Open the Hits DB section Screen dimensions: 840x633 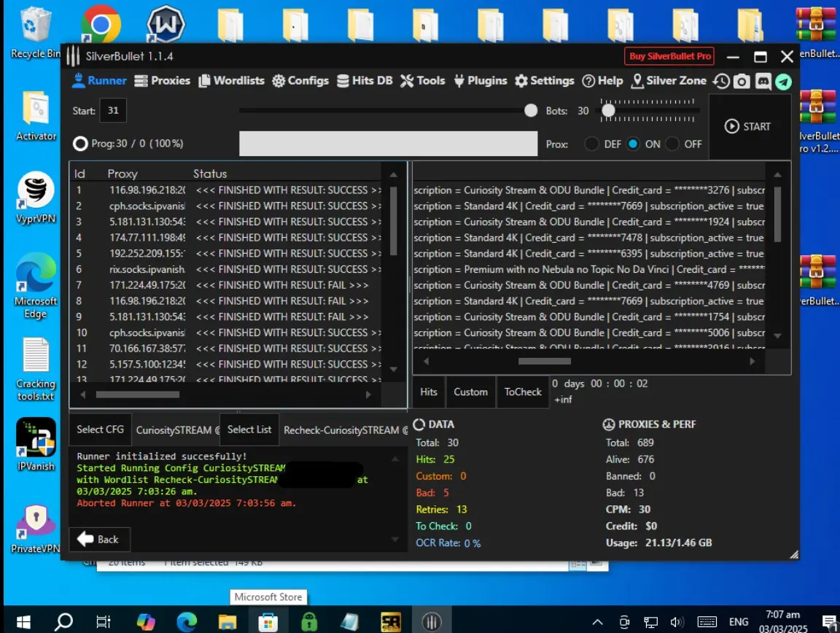(365, 80)
